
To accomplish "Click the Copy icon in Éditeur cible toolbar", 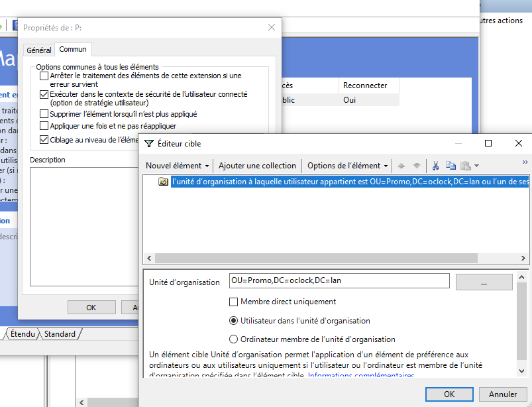I will tap(451, 166).
